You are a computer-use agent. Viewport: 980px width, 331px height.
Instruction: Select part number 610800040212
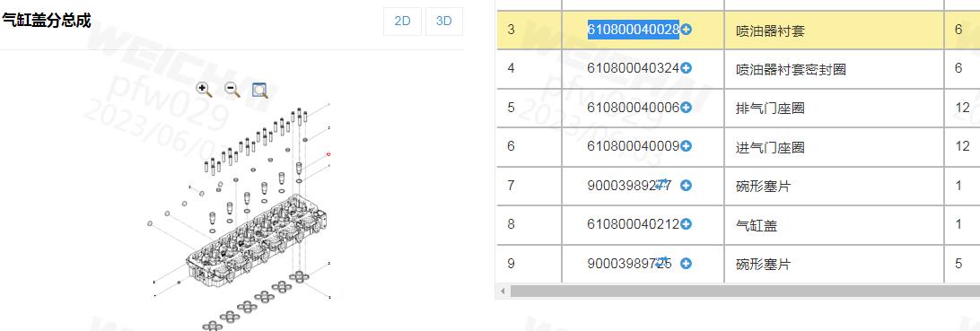(x=633, y=223)
